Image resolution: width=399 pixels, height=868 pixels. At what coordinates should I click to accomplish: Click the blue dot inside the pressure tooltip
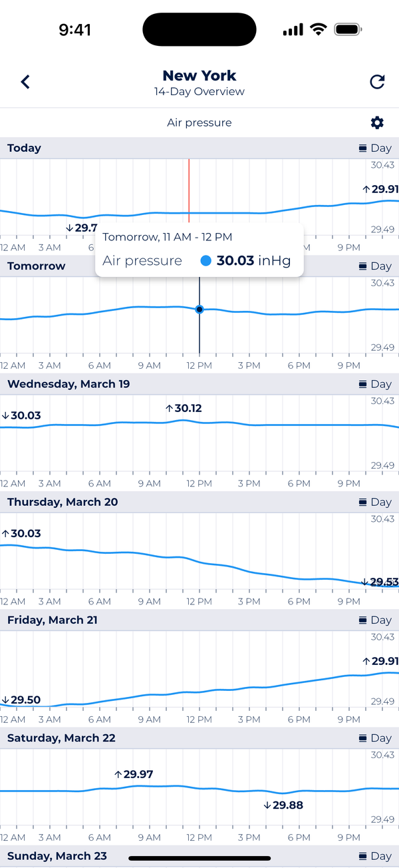point(205,260)
